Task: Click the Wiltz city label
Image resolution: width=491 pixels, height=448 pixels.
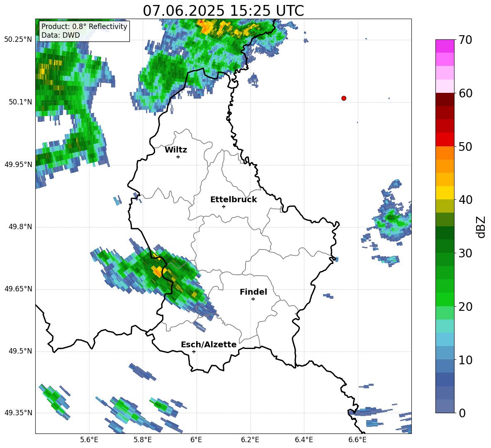Action: (176, 150)
